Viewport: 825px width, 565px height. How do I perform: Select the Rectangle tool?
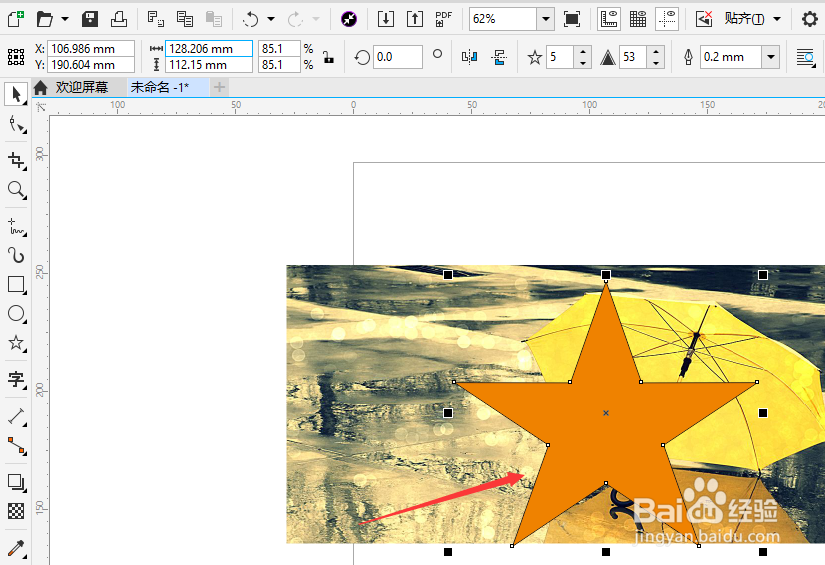[16, 285]
